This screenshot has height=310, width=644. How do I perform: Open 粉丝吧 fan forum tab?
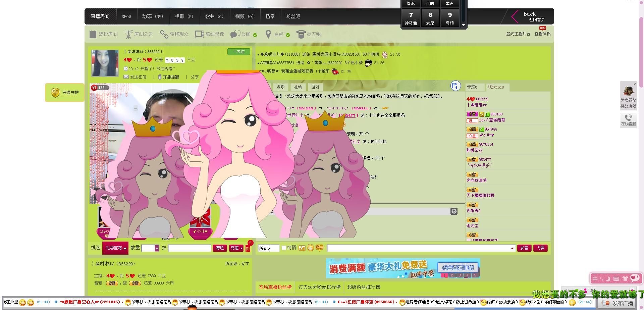293,16
